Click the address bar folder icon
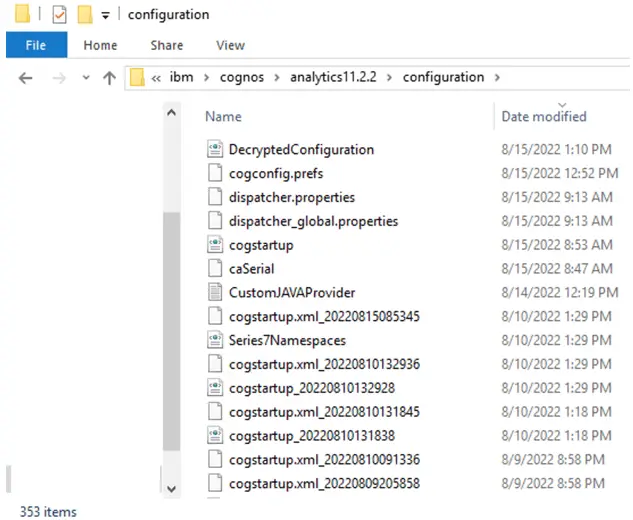 137,77
